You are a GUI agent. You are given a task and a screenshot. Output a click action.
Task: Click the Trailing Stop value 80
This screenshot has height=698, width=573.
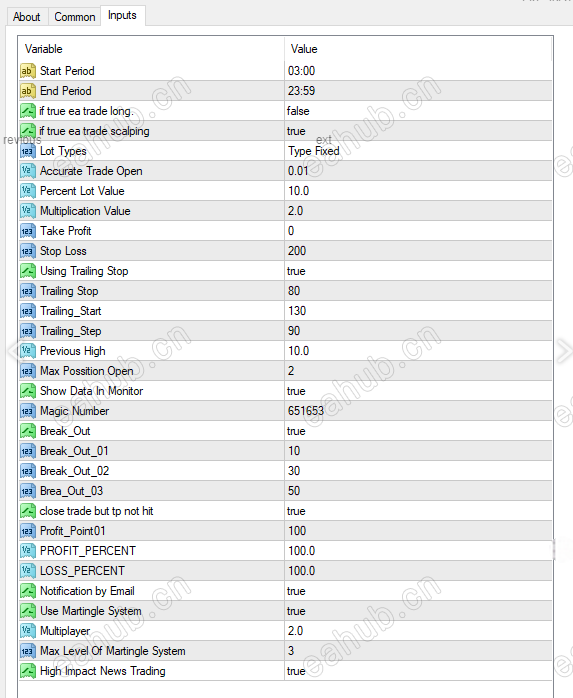coord(294,291)
